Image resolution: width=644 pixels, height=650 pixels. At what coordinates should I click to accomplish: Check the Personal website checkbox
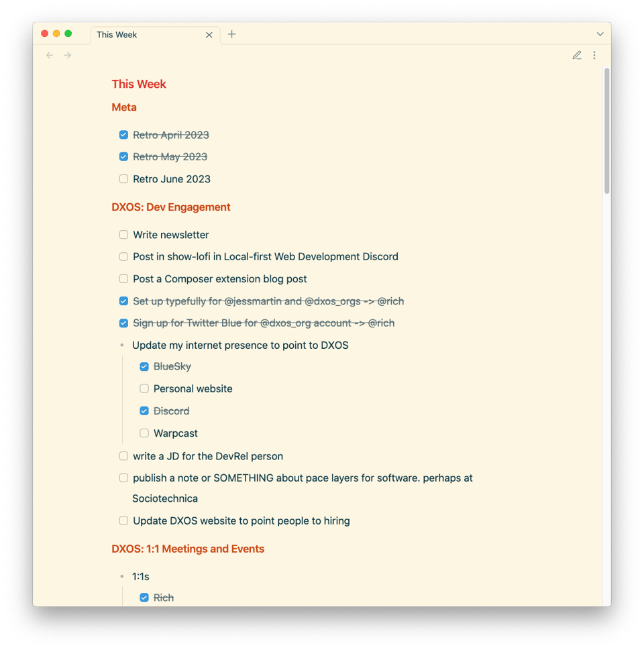pos(144,388)
